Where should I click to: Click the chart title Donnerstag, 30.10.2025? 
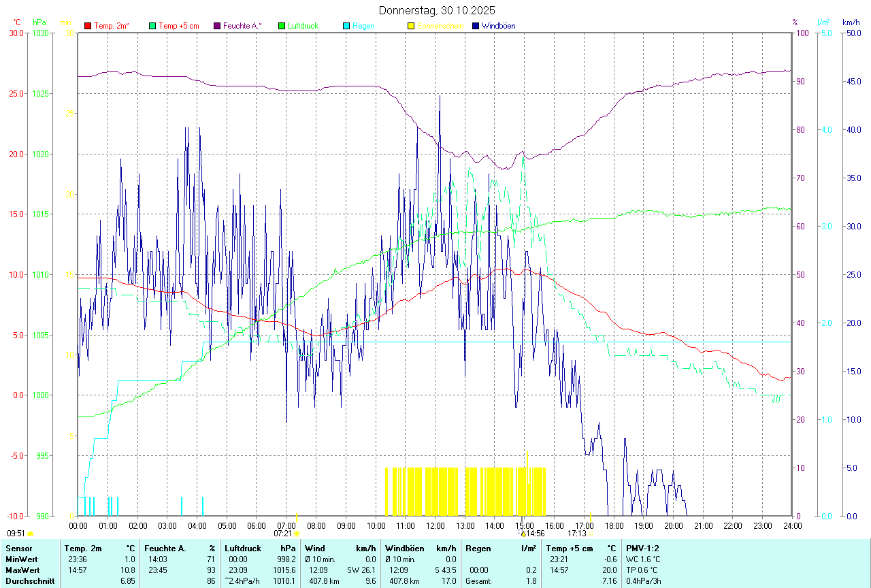click(437, 10)
